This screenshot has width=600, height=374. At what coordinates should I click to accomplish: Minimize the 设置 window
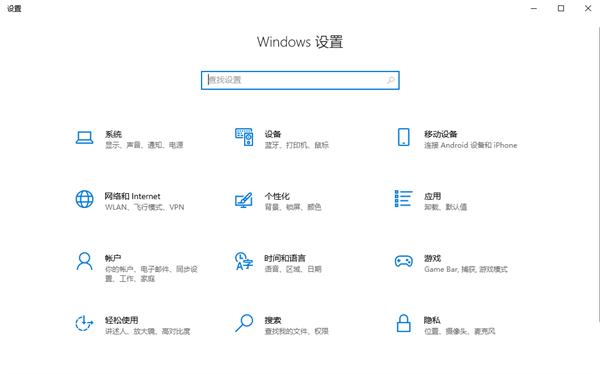(x=534, y=8)
